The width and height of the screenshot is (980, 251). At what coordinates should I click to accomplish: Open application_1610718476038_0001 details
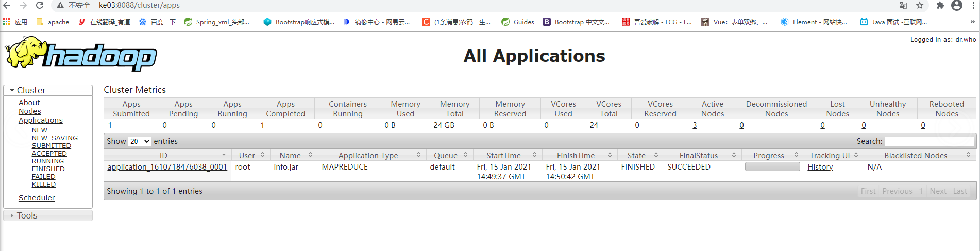[x=167, y=167]
